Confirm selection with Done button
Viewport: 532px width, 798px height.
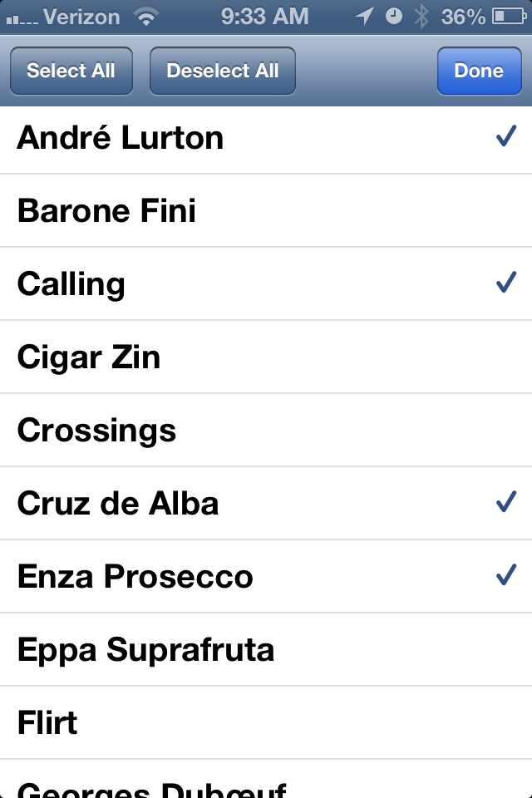[x=479, y=71]
